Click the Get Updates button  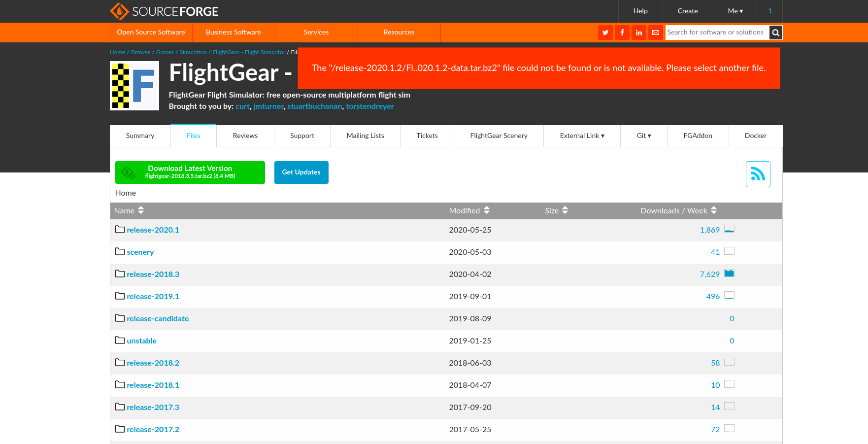tap(301, 172)
